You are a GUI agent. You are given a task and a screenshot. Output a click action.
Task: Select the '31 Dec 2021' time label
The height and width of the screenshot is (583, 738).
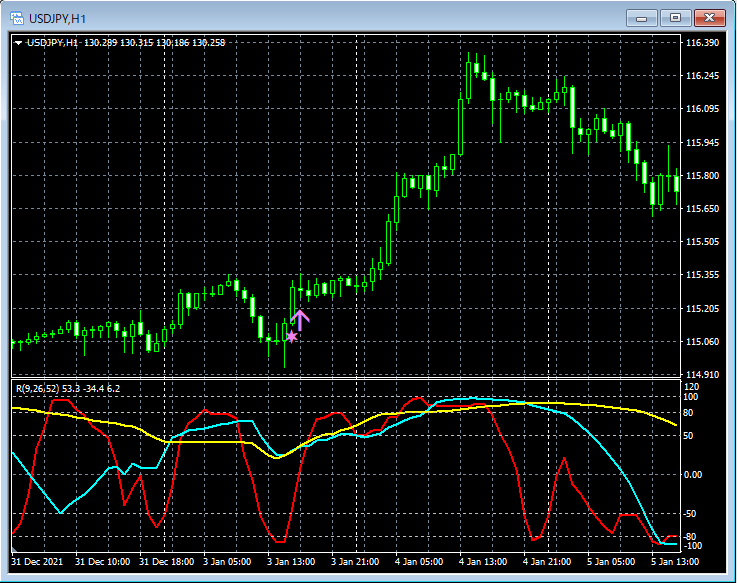[36, 562]
